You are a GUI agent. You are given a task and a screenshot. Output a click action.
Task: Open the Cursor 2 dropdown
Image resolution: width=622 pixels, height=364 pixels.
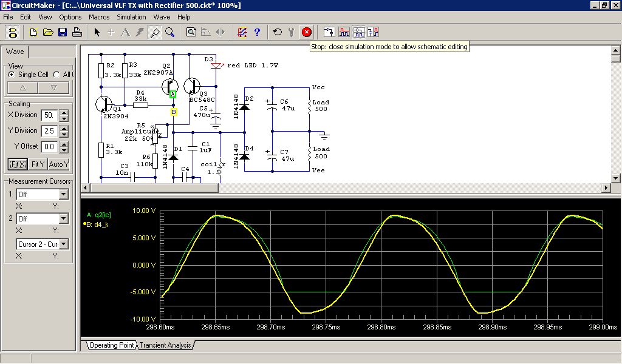[64, 218]
